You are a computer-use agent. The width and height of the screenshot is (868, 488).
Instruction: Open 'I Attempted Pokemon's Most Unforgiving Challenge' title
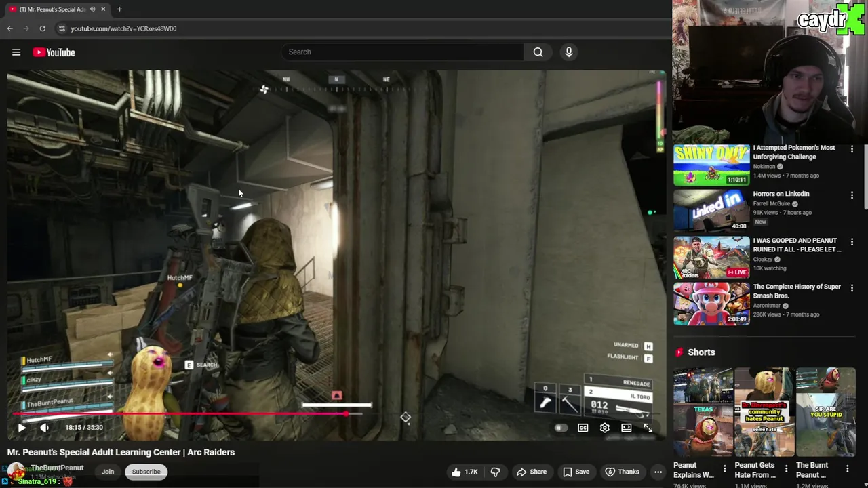794,152
